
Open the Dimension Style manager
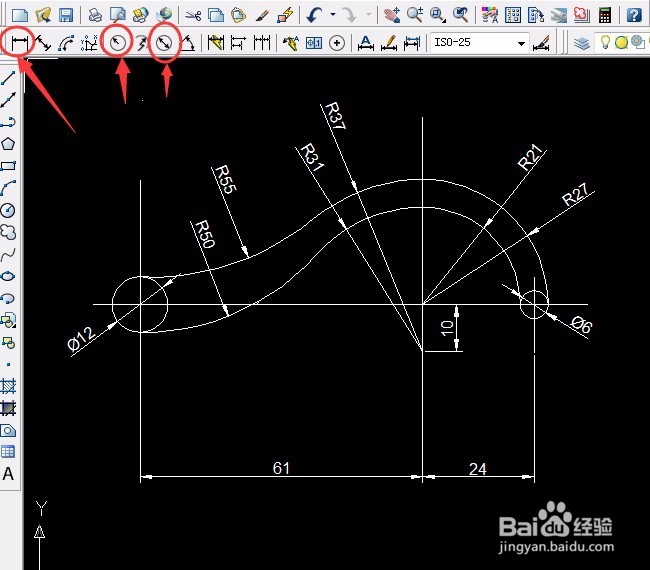pyautogui.click(x=541, y=42)
